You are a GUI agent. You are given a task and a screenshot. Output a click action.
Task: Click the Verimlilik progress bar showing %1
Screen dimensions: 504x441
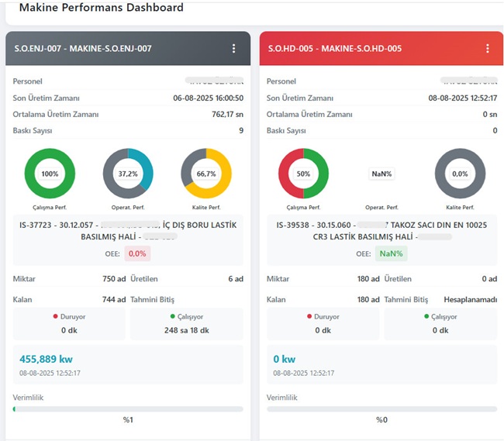pyautogui.click(x=128, y=408)
